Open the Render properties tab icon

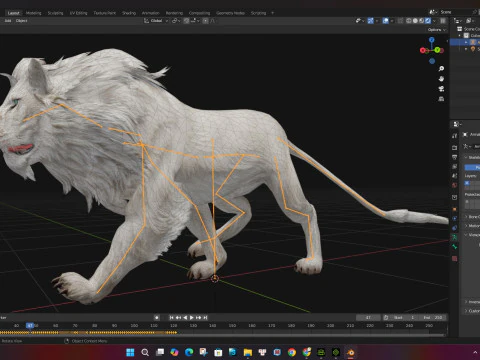tap(455, 147)
